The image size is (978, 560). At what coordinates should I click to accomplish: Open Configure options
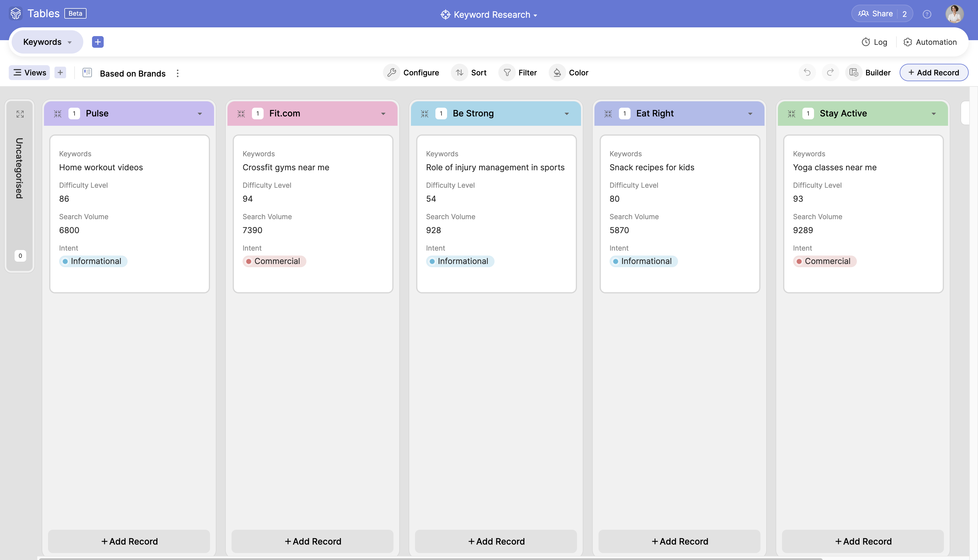tap(412, 73)
